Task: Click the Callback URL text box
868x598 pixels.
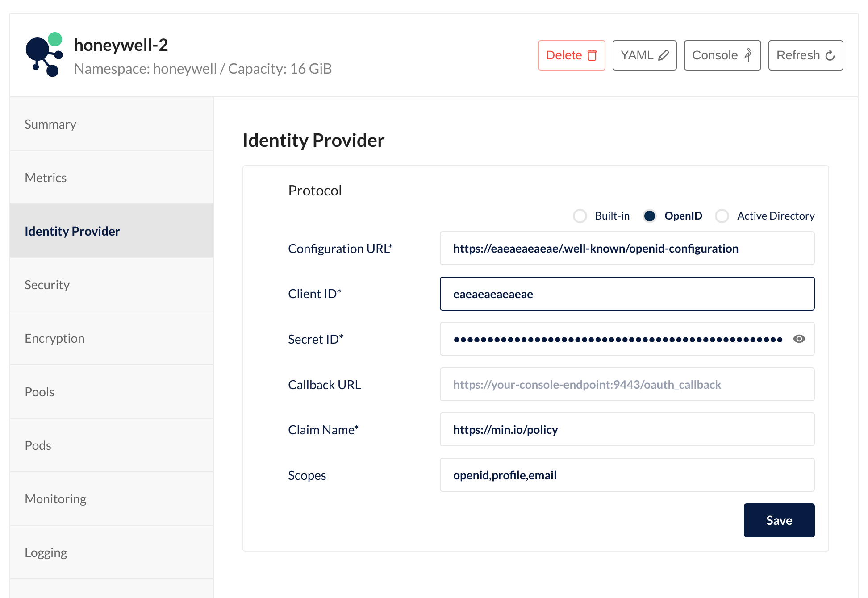Action: pyautogui.click(x=627, y=385)
